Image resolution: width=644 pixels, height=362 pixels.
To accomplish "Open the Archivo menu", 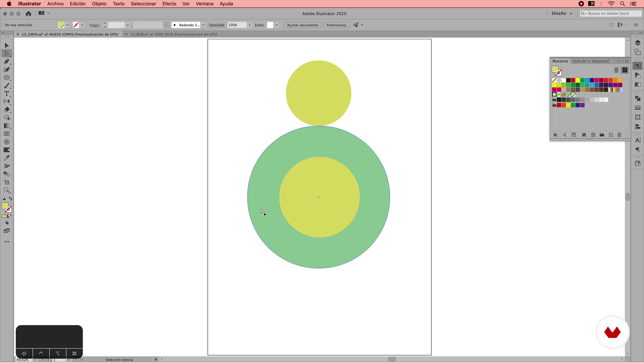I will click(x=55, y=4).
